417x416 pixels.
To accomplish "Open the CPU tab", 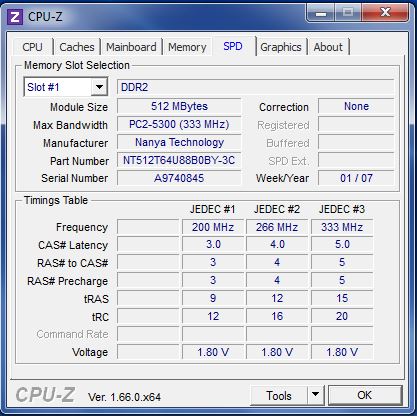I will 32,47.
